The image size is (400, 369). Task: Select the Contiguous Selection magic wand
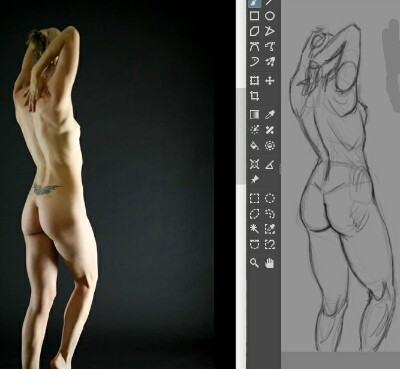[x=255, y=229]
